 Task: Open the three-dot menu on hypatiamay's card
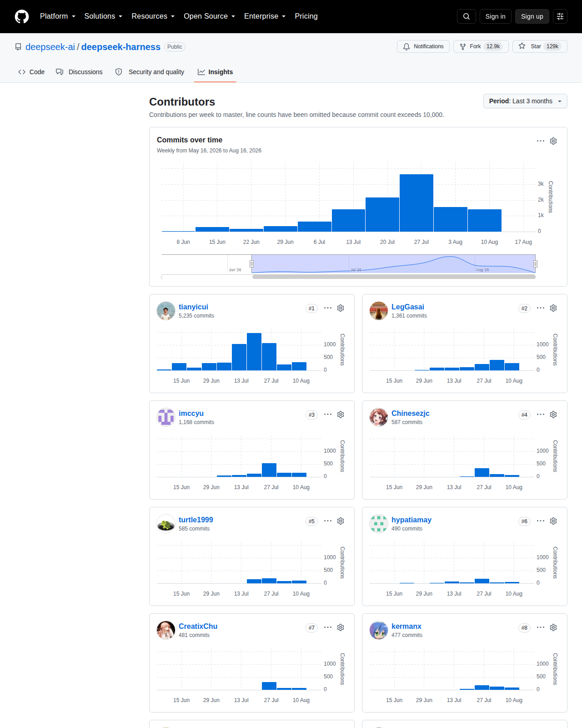point(541,521)
